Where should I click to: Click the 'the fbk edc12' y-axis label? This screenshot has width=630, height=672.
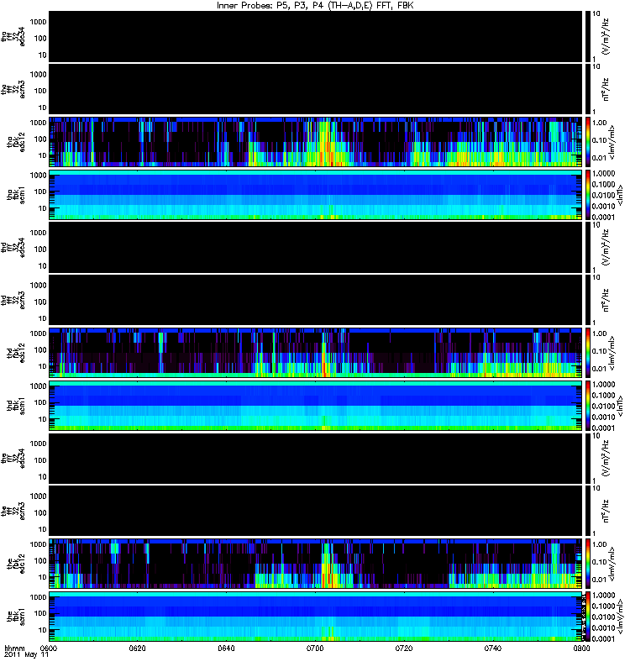(x=16, y=564)
